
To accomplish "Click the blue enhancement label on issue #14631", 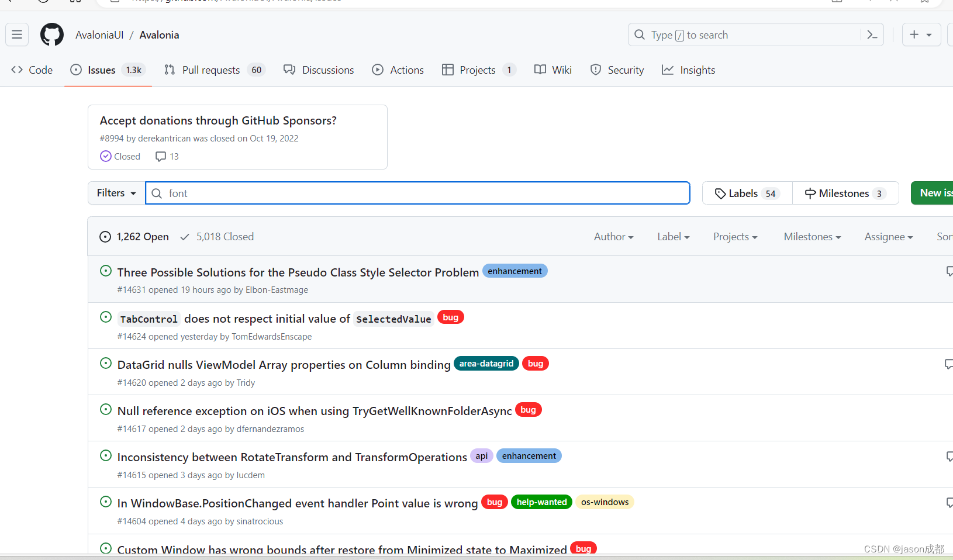I will (515, 271).
